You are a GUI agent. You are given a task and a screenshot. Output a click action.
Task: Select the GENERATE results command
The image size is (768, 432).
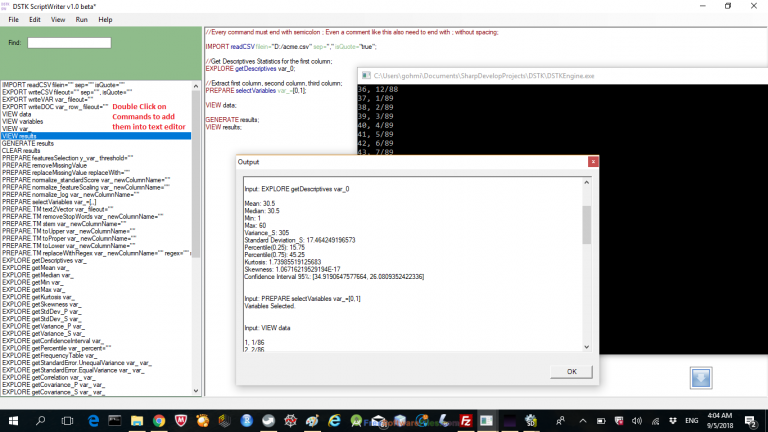[x=28, y=143]
